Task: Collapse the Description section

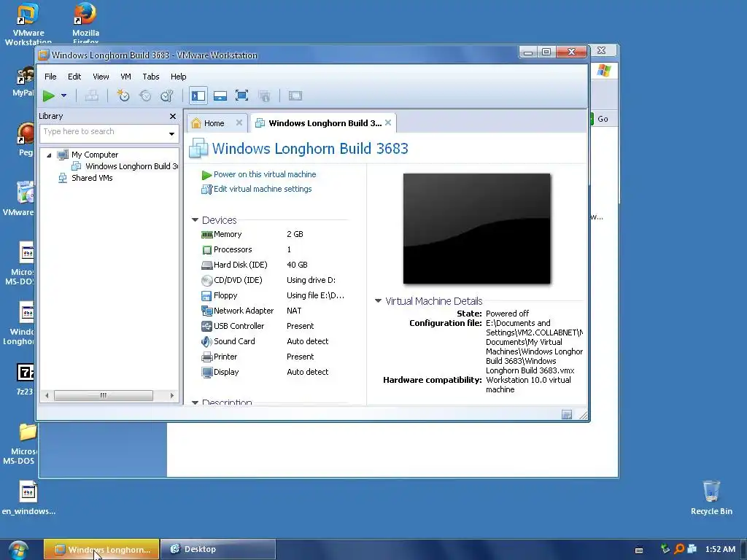Action: (195, 402)
